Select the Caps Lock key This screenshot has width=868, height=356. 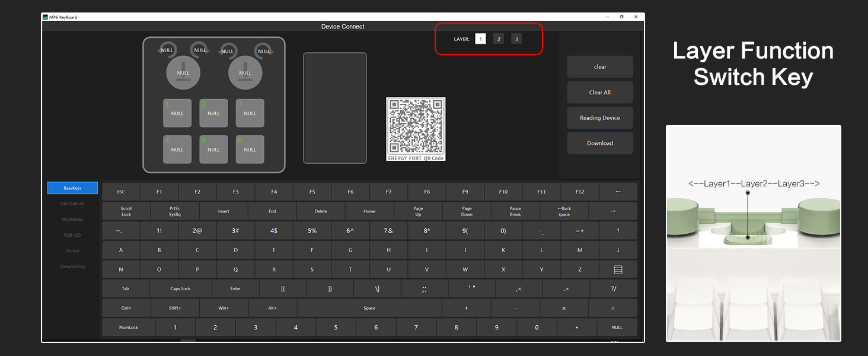pyautogui.click(x=180, y=288)
